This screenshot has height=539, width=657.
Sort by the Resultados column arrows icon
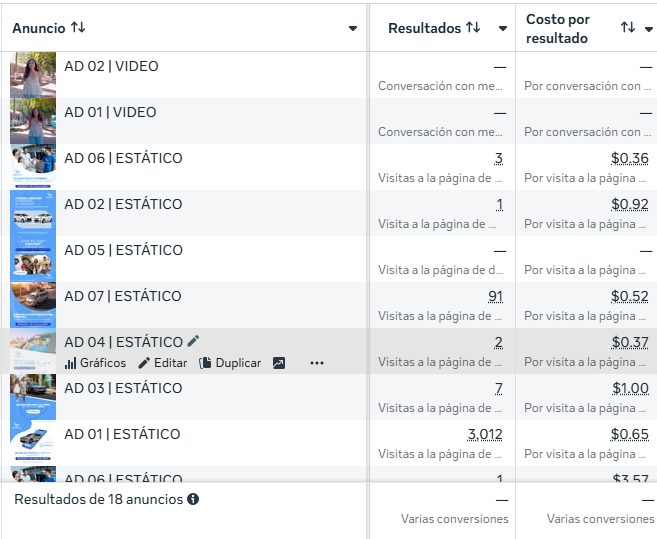pos(473,28)
